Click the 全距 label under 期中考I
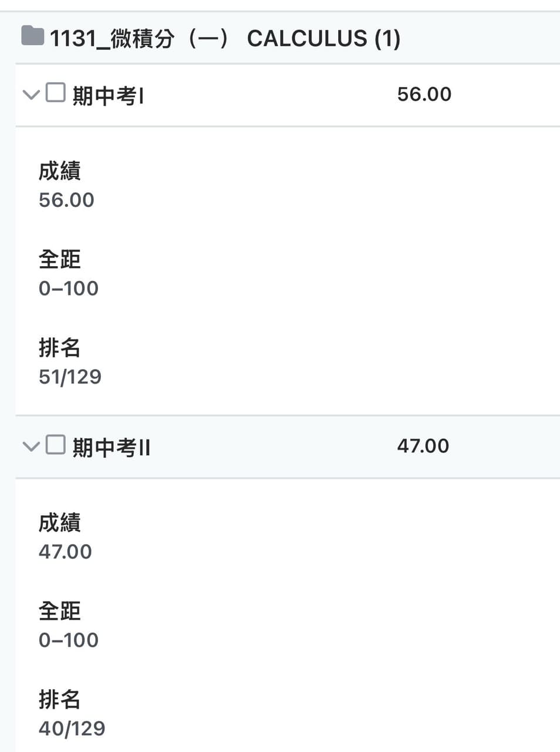 point(59,259)
